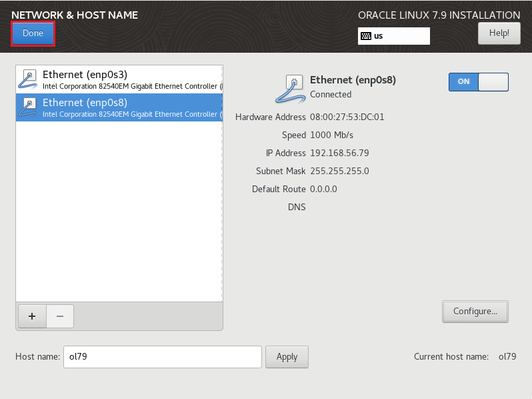Click the subnet mask 255.255.255.0
The height and width of the screenshot is (399, 532).
click(339, 171)
